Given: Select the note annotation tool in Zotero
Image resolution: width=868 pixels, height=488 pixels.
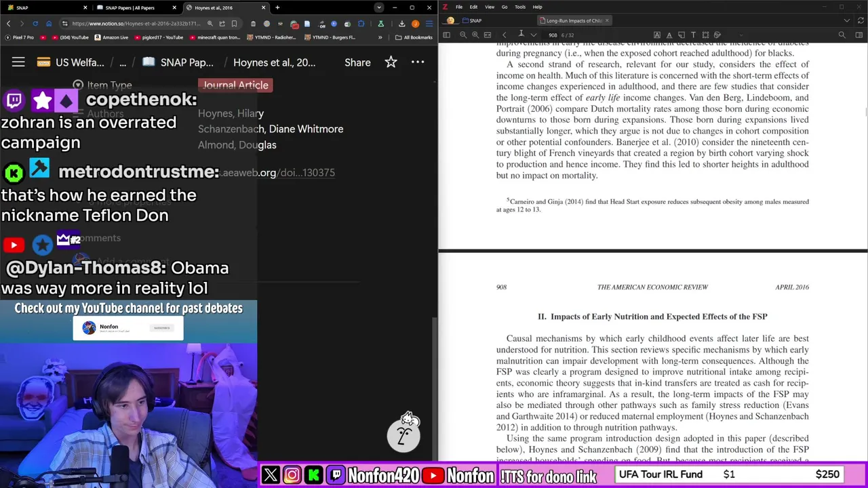Looking at the screenshot, I should coord(682,35).
